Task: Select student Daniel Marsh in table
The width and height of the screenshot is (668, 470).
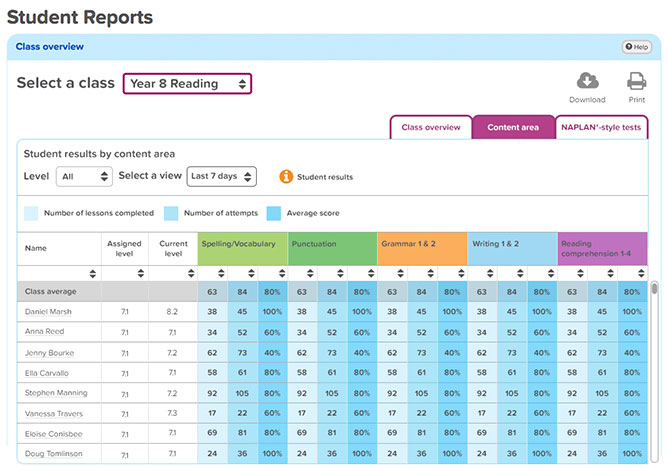Action: pyautogui.click(x=47, y=311)
